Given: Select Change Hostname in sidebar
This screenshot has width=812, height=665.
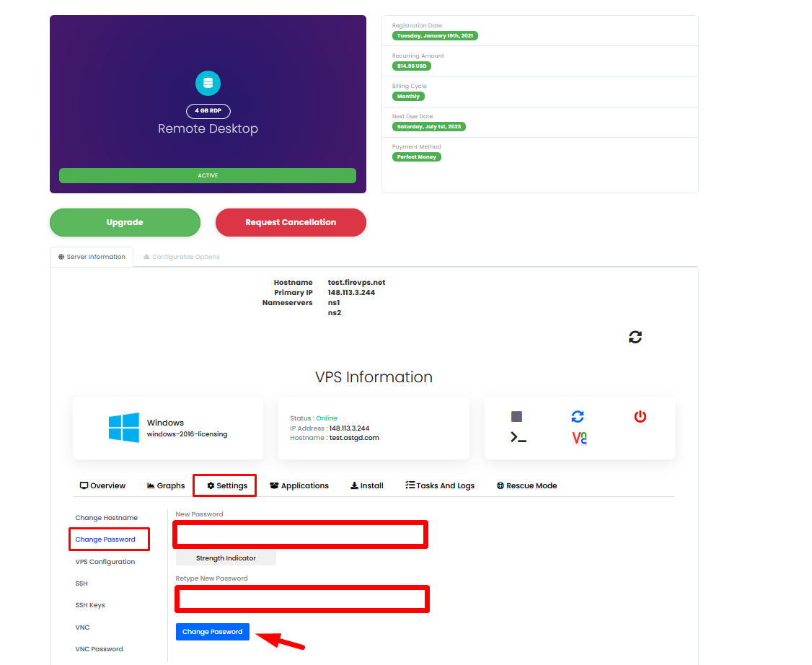Looking at the screenshot, I should tap(106, 517).
